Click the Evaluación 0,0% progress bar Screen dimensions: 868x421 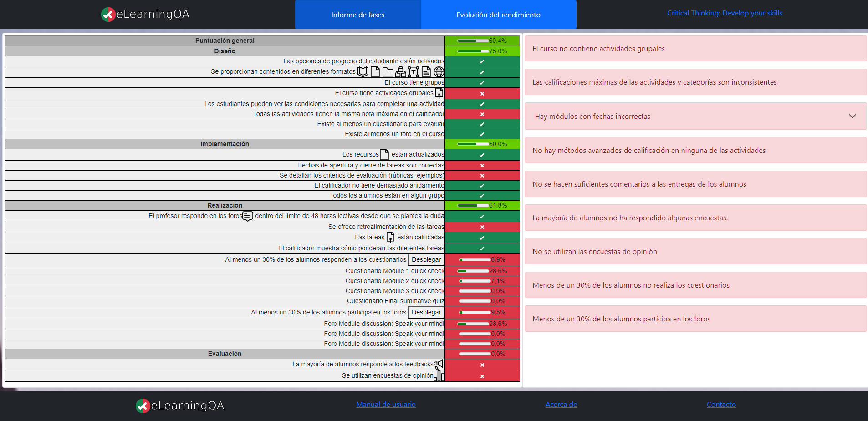[475, 354]
